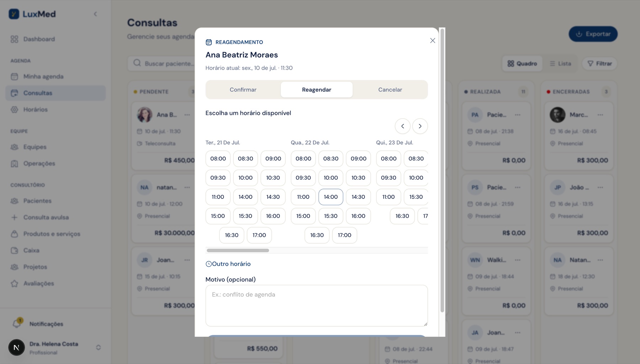Screen dimensions: 640x364
Task: Go to next week of time slots
Action: (x=420, y=126)
